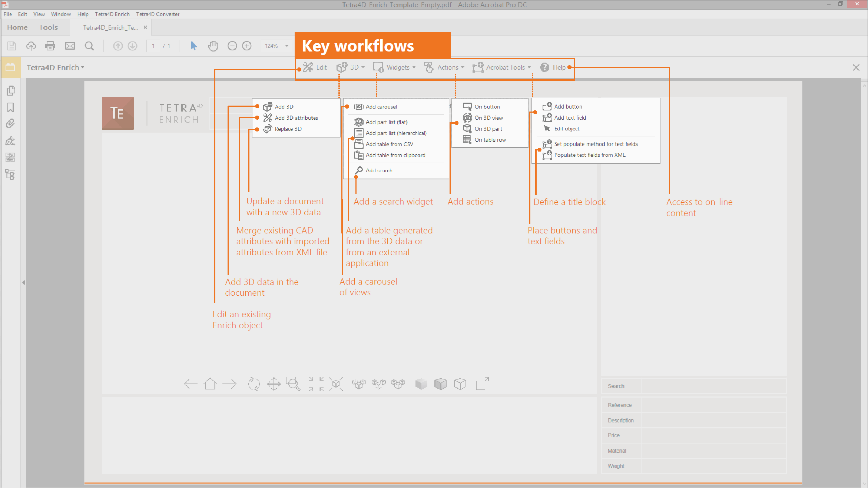
Task: Open the Tetra4D Enrich menu
Action: pos(112,14)
